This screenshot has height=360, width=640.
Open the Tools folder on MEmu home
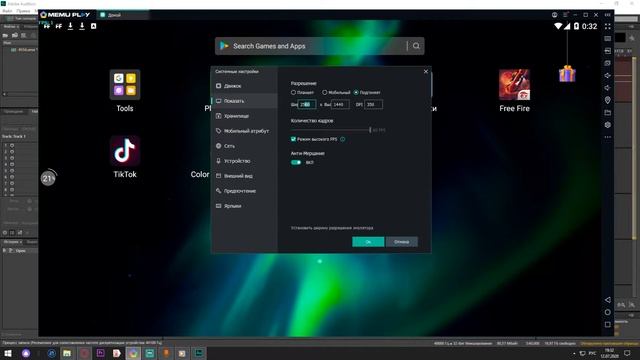(124, 84)
